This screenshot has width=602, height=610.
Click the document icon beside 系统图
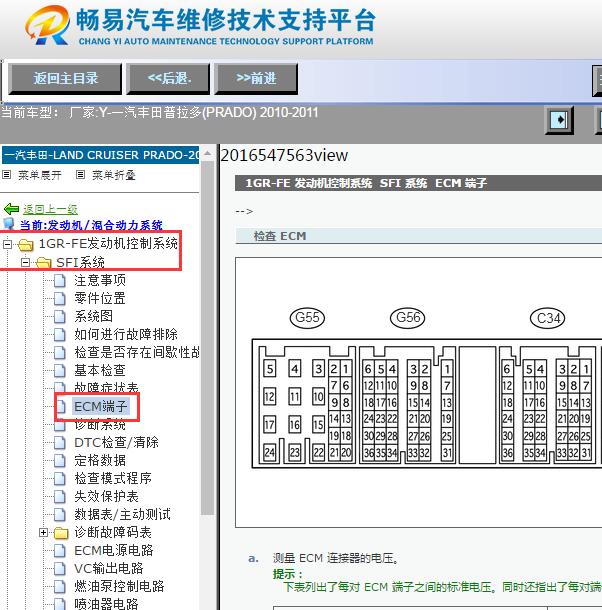coord(60,316)
